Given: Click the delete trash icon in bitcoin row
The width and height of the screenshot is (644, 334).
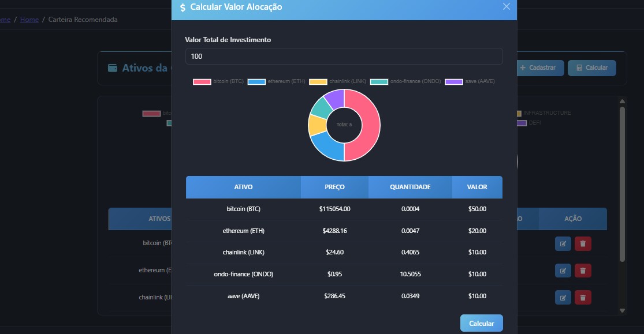Looking at the screenshot, I should click(583, 243).
